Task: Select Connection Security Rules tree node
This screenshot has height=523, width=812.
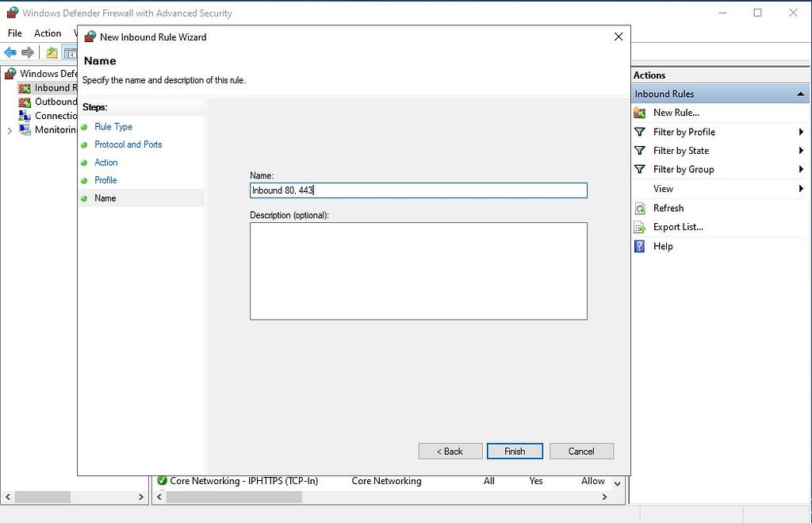Action: 56,116
